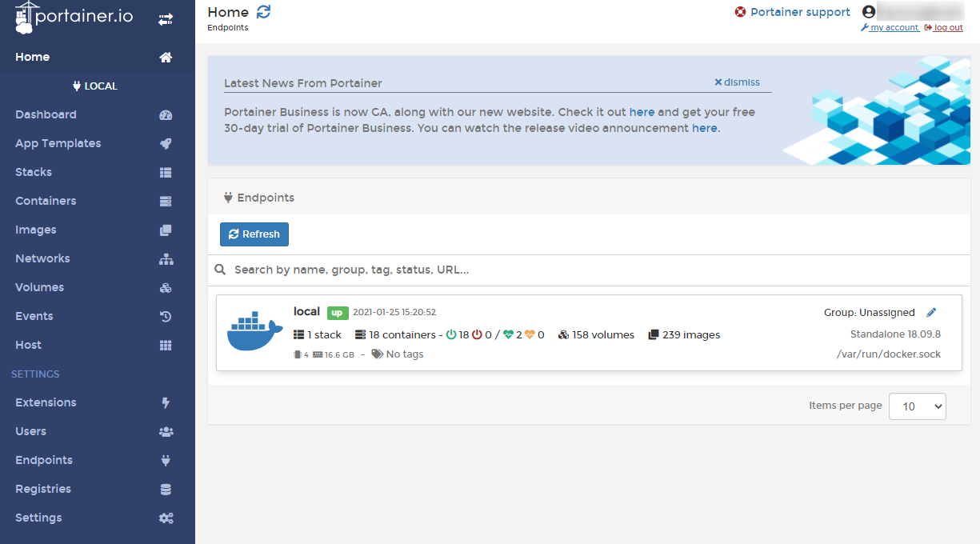
Task: Click the Containers server icon
Action: tap(166, 202)
